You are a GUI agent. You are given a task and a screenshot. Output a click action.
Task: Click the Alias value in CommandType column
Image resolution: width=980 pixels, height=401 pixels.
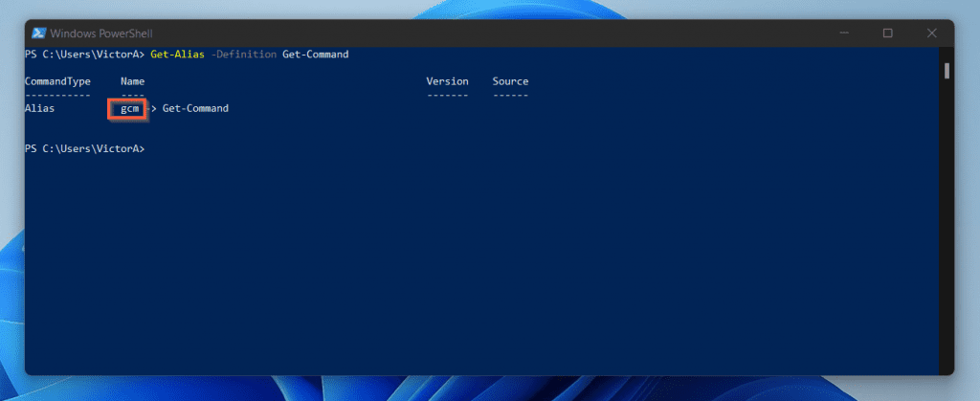coord(39,109)
